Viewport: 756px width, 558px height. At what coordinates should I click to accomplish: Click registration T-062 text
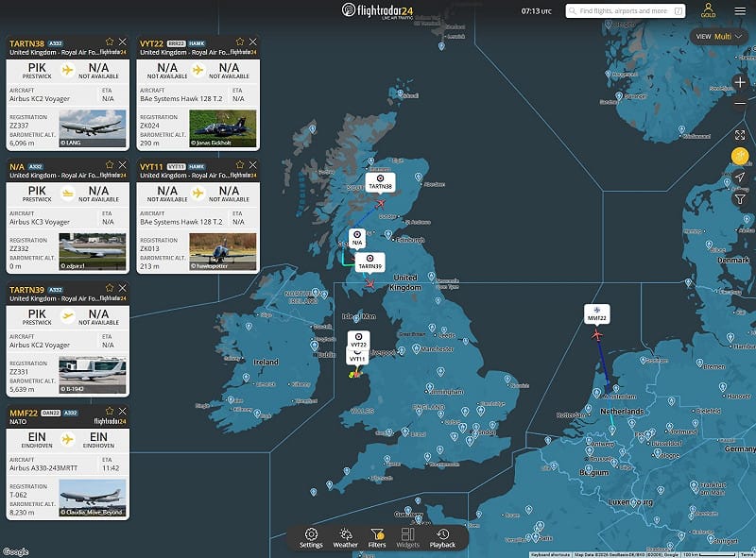click(x=18, y=495)
